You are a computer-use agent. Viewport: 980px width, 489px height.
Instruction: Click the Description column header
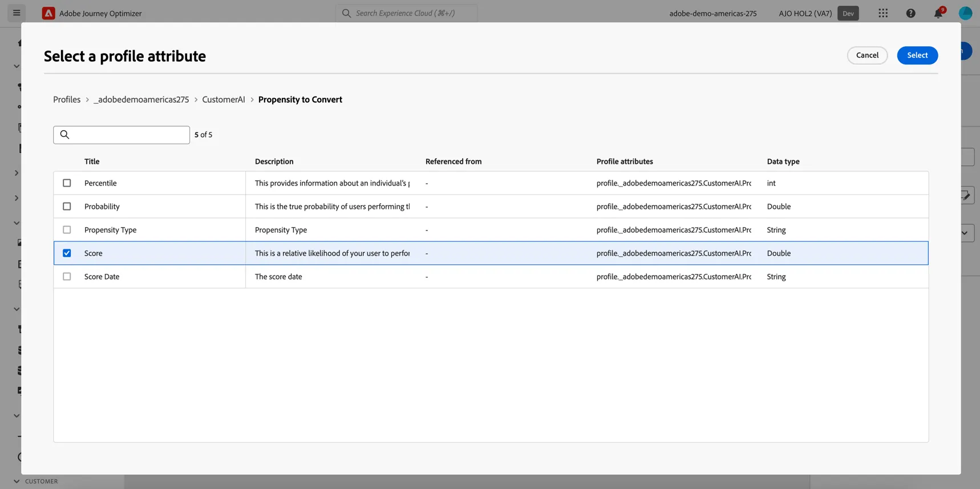[274, 161]
